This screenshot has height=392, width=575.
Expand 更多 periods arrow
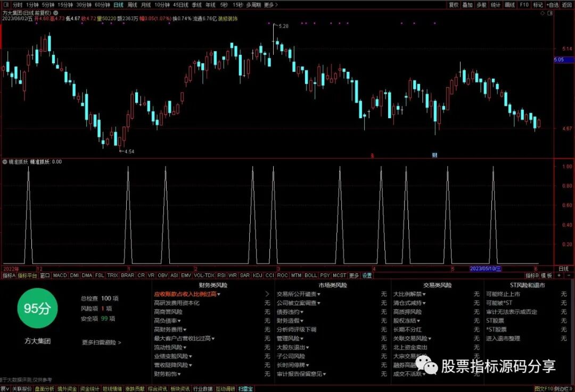[x=271, y=5]
